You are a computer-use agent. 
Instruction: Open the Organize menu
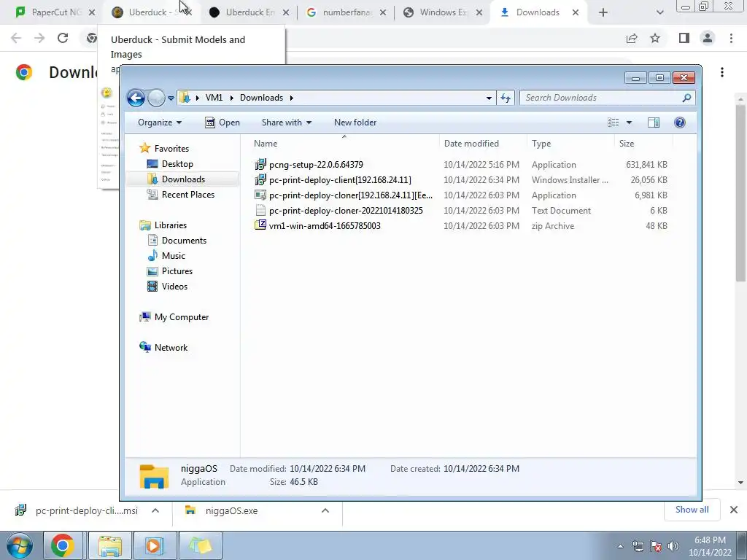[160, 122]
